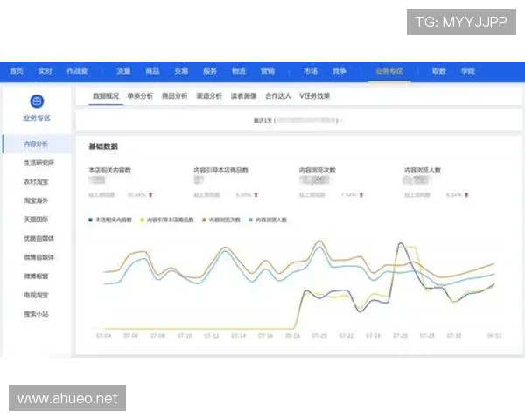The image size is (525, 420).
Task: Open 实时 in the top navigation
Action: click(x=45, y=72)
